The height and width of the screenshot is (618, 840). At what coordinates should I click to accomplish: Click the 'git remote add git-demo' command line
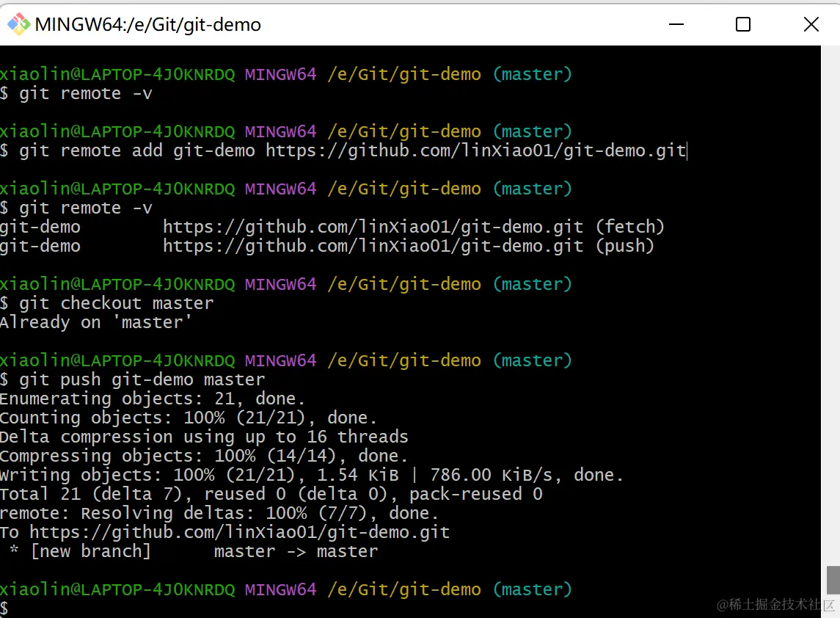pos(343,150)
